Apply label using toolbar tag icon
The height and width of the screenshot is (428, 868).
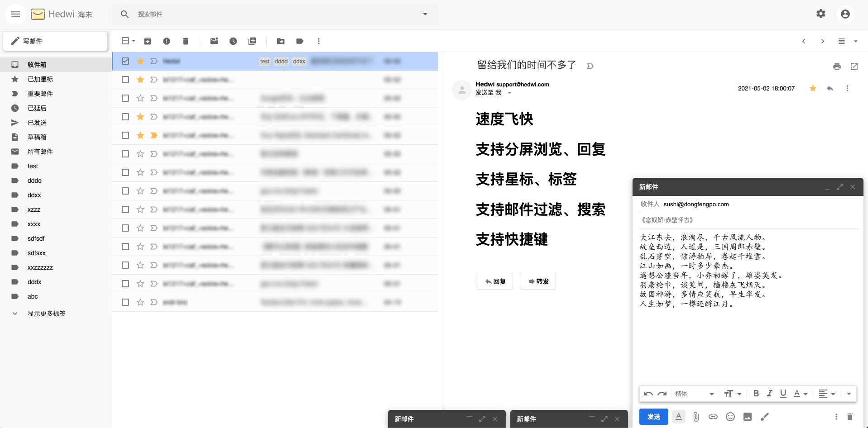[300, 41]
